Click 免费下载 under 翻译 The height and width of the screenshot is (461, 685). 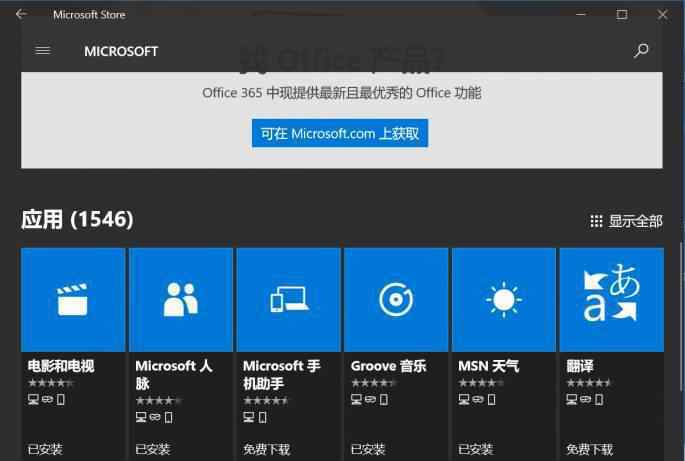pyautogui.click(x=589, y=449)
